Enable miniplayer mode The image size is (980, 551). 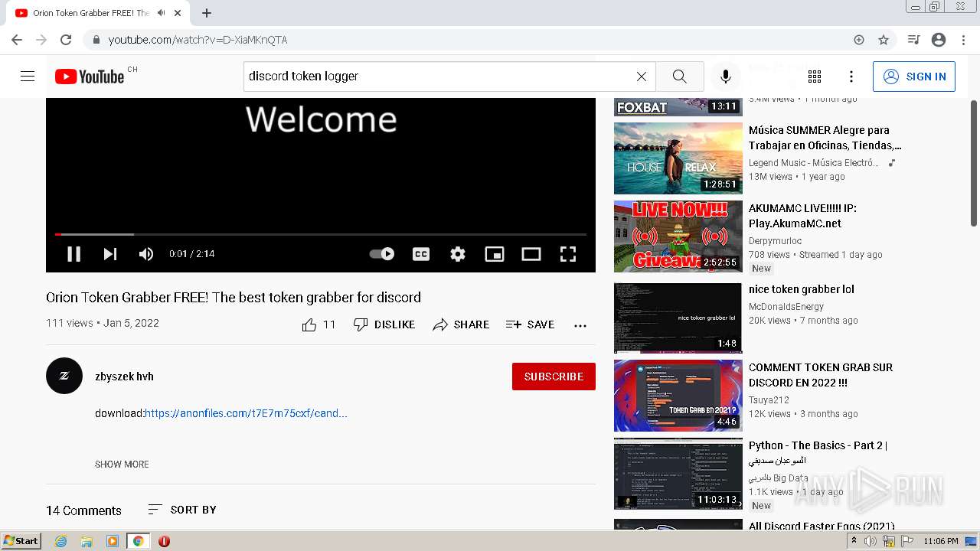click(495, 254)
